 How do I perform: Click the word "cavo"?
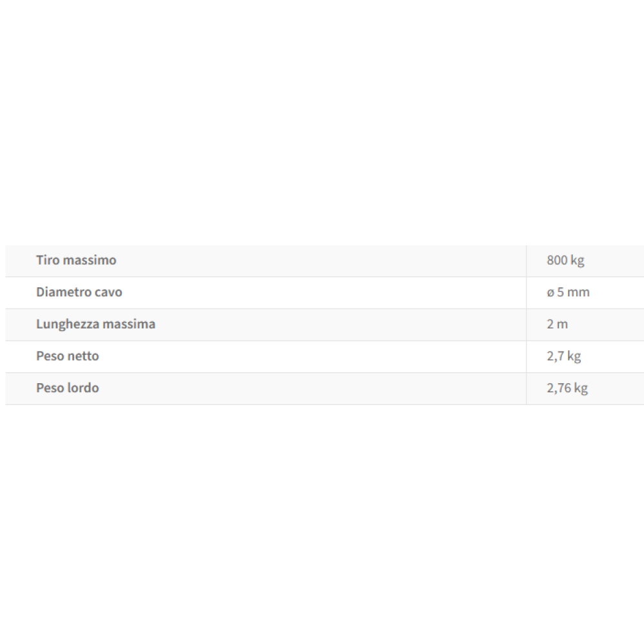coord(109,292)
